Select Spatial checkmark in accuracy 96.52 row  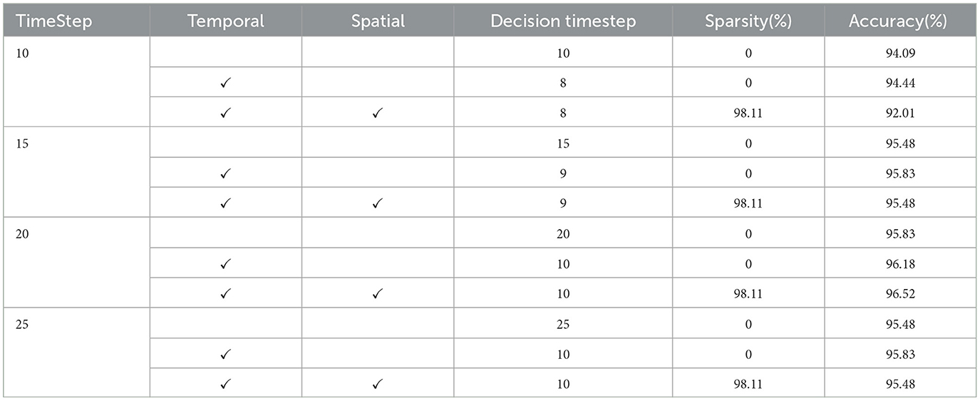pyautogui.click(x=378, y=293)
